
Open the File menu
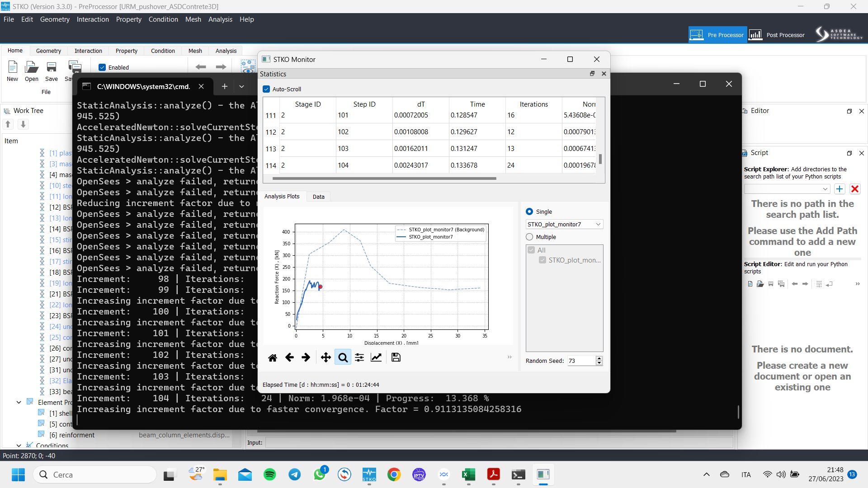point(9,19)
